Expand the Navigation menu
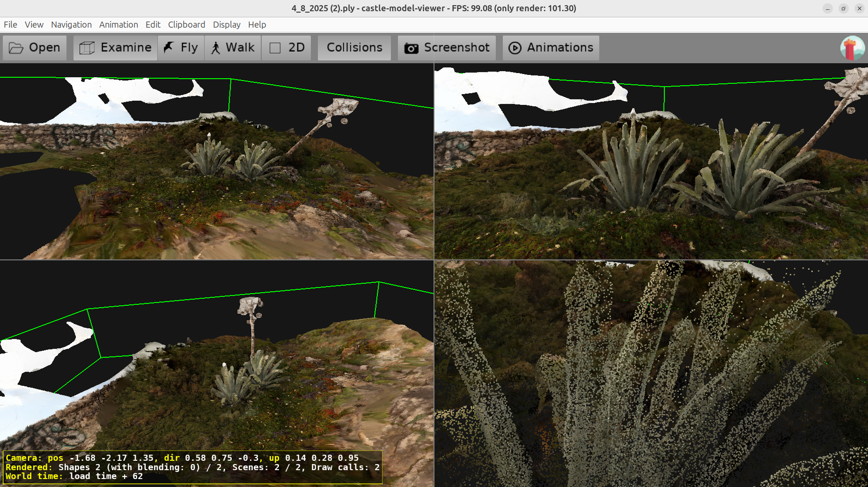The image size is (868, 487). (71, 24)
